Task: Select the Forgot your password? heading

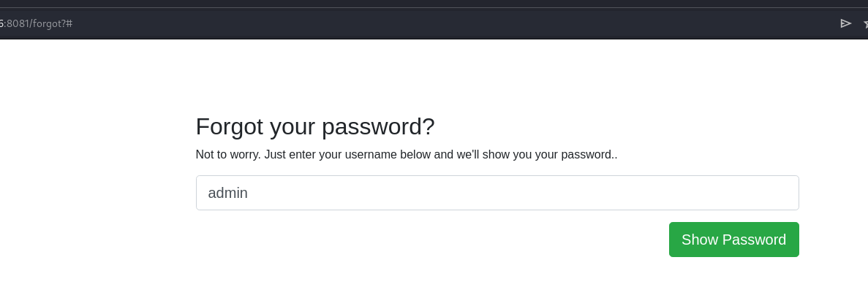Action: tap(315, 127)
